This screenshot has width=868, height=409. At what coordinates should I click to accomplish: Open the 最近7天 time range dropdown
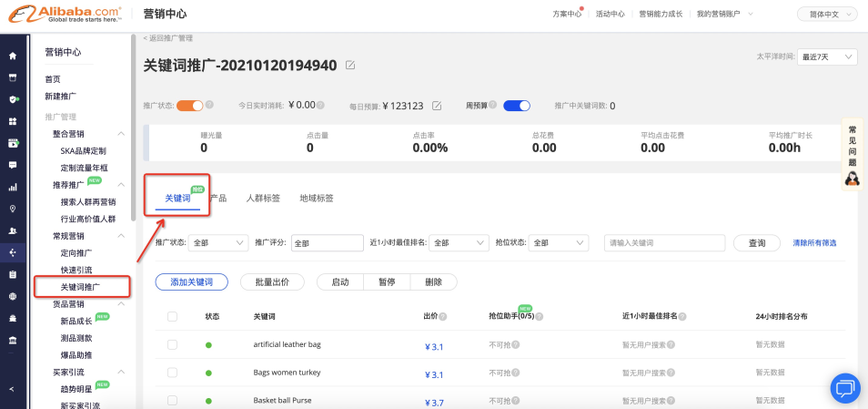pos(828,57)
